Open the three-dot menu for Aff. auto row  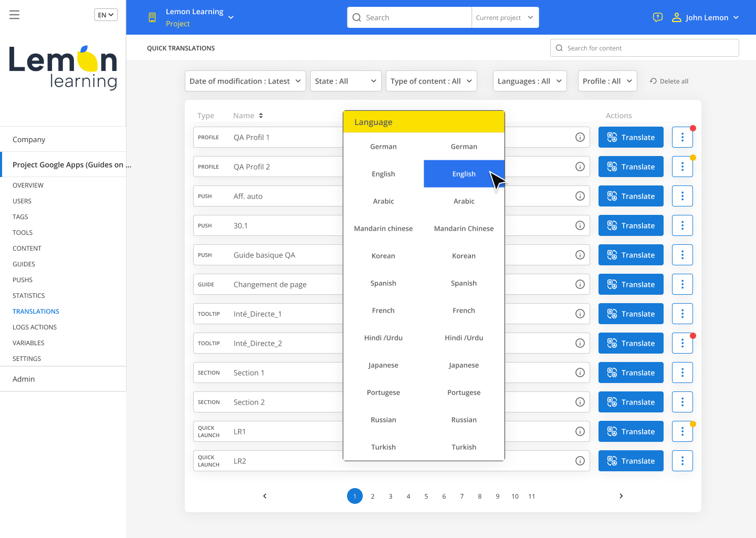click(682, 196)
